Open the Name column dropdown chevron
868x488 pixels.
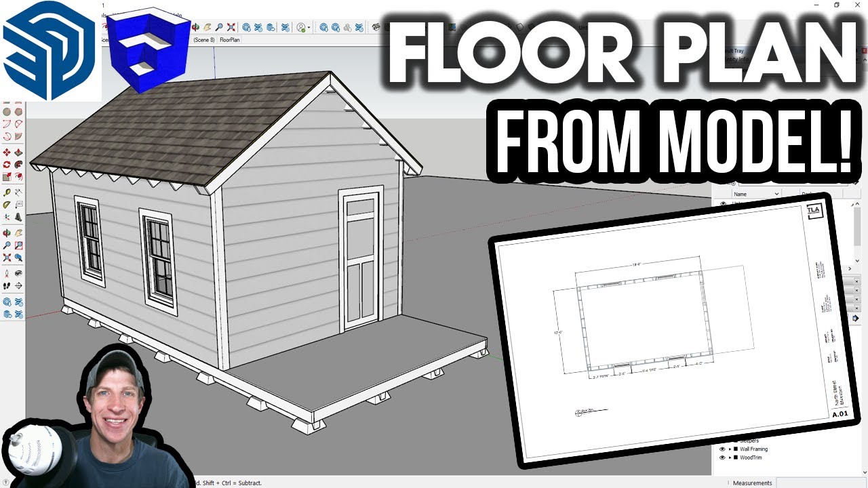pos(776,194)
